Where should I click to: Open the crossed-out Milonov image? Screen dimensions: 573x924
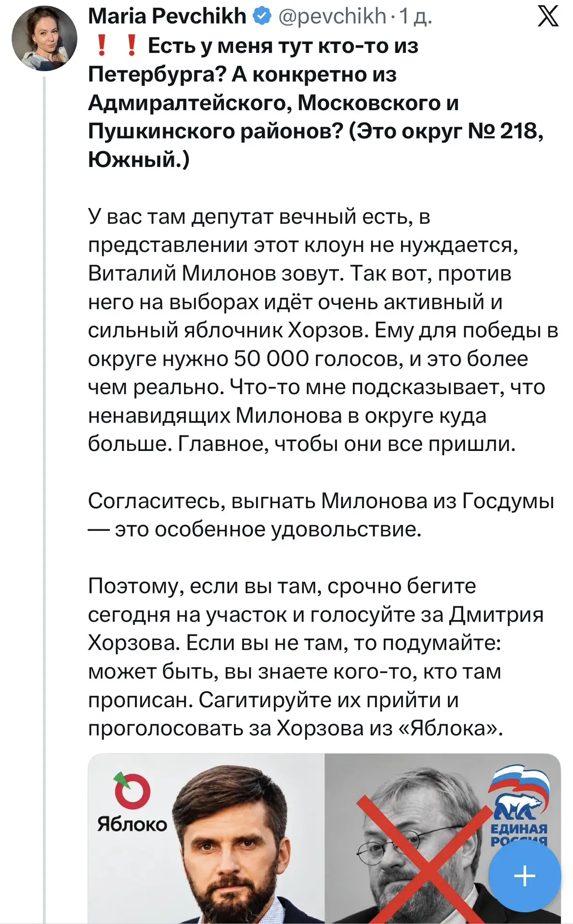coord(443,838)
